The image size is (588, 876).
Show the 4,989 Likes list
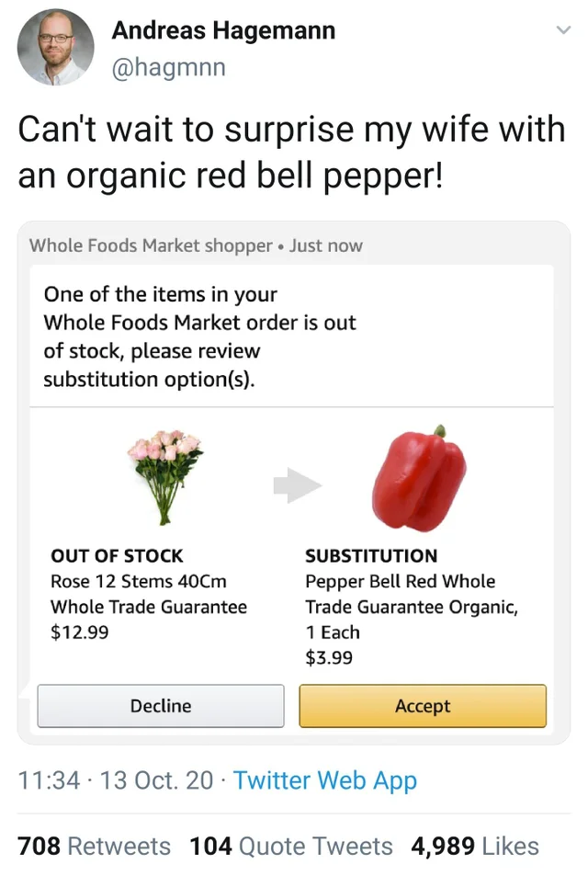475,846
